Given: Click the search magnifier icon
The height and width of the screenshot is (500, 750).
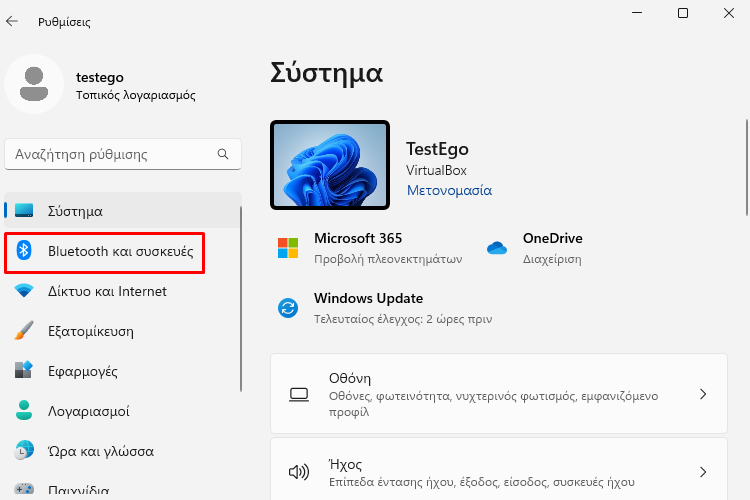Looking at the screenshot, I should 222,154.
